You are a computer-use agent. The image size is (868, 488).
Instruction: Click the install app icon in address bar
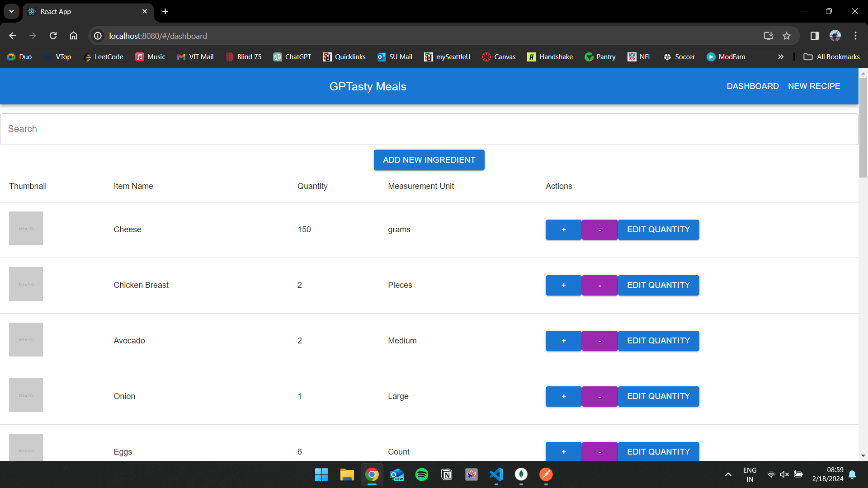pyautogui.click(x=768, y=36)
